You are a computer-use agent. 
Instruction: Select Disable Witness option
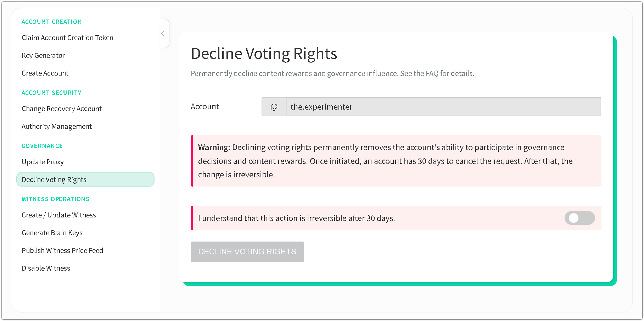[46, 268]
